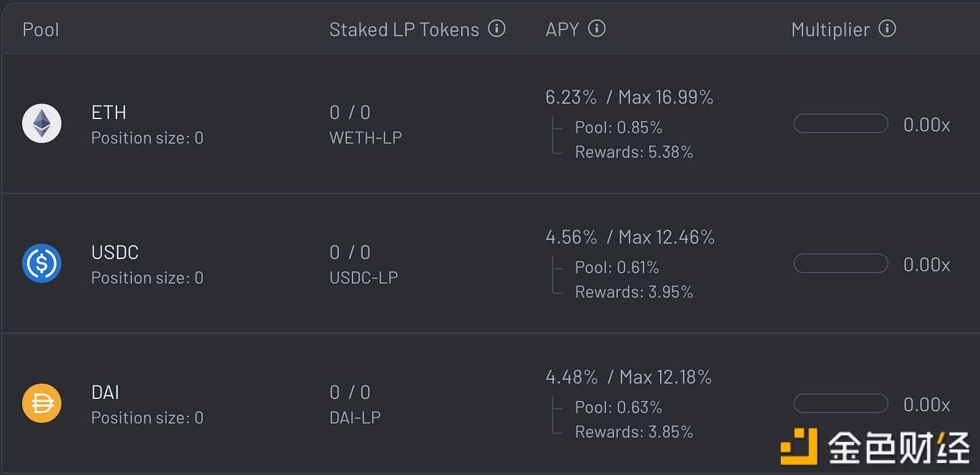Click the USDC multiplier progress bar
The width and height of the screenshot is (980, 475).
pos(841,264)
